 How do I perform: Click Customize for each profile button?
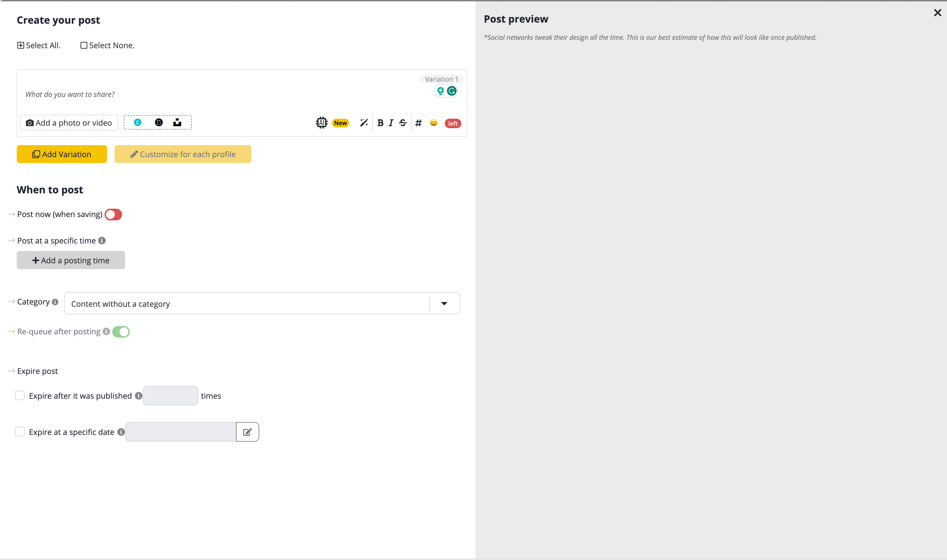pyautogui.click(x=183, y=154)
